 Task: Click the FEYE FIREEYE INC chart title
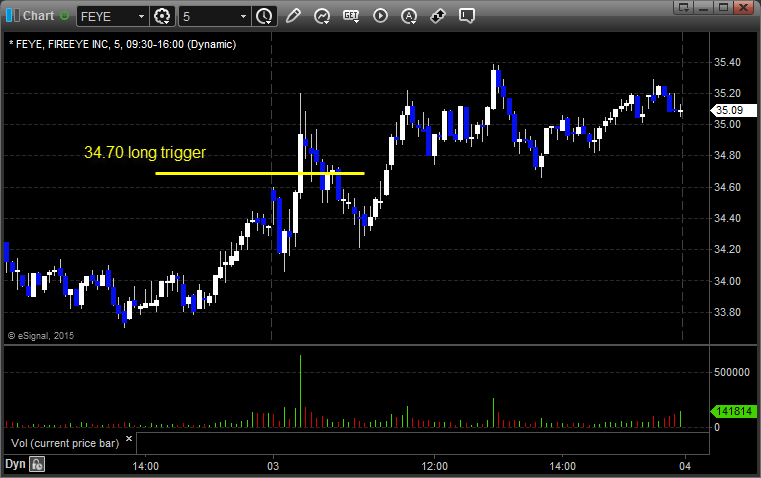122,44
